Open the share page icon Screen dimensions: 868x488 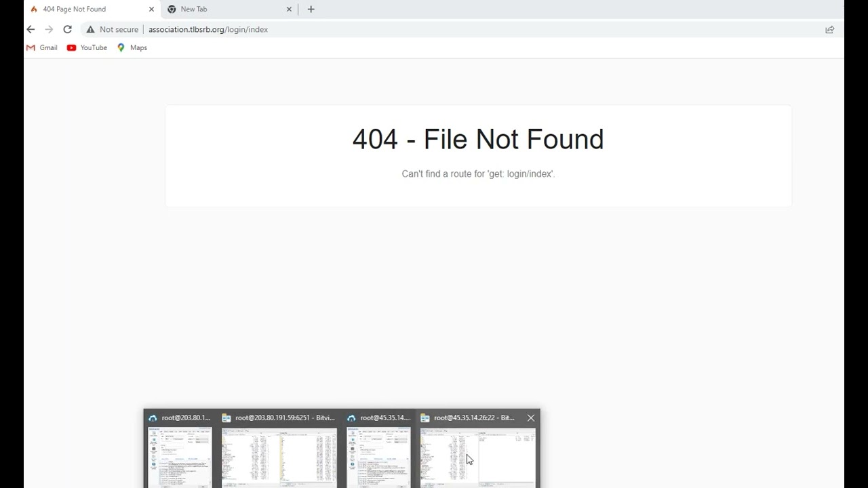pyautogui.click(x=829, y=29)
